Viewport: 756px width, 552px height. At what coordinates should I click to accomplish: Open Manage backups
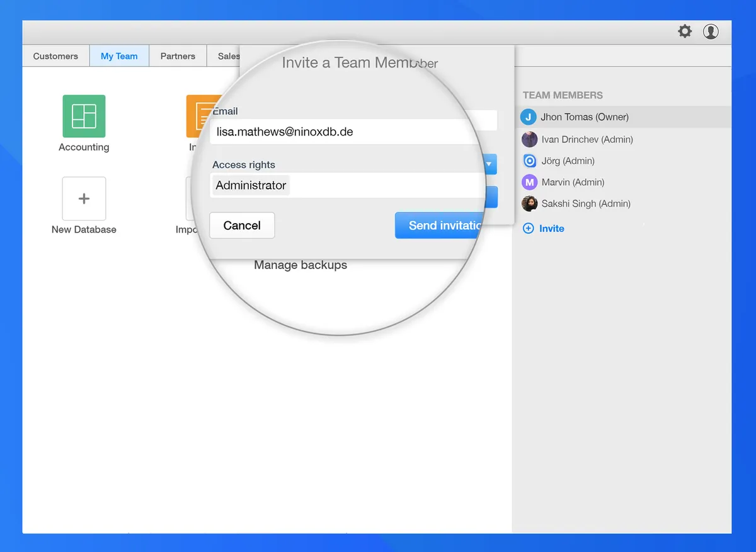(x=301, y=265)
